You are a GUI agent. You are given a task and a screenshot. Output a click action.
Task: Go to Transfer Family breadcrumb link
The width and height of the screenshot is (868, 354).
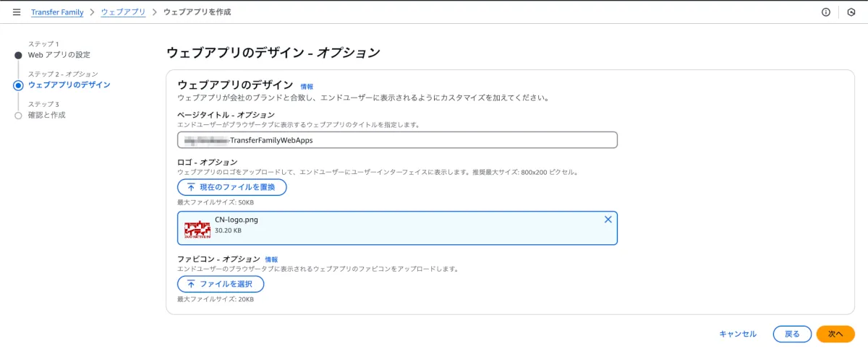coord(57,12)
